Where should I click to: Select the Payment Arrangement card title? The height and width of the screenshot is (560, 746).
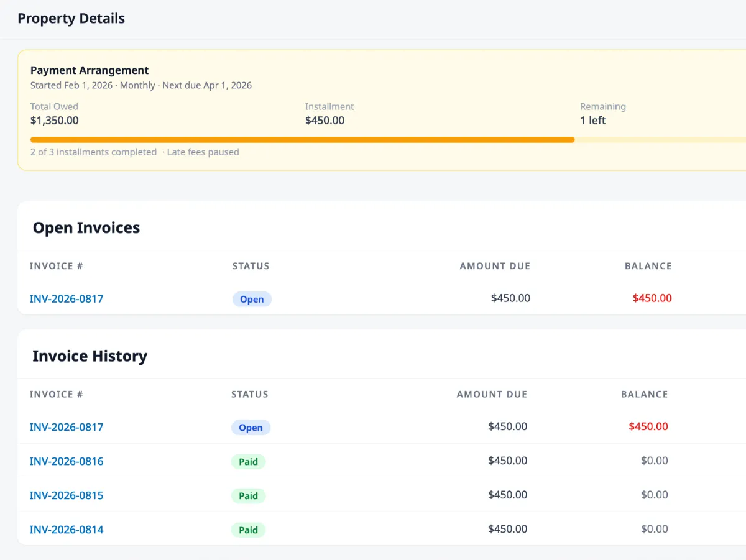(x=90, y=70)
